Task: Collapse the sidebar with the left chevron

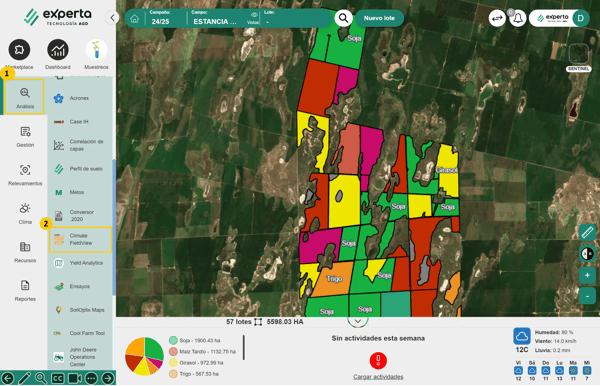Action: 112,18
